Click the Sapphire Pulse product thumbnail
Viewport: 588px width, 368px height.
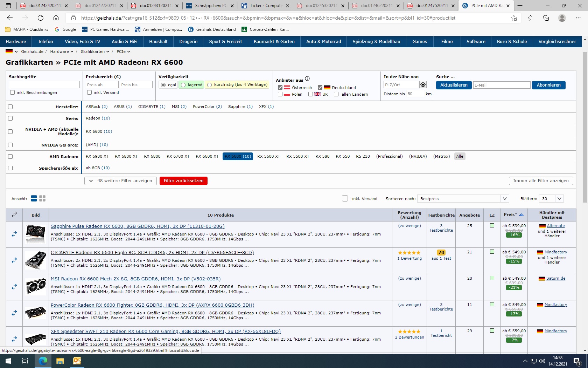tap(35, 234)
